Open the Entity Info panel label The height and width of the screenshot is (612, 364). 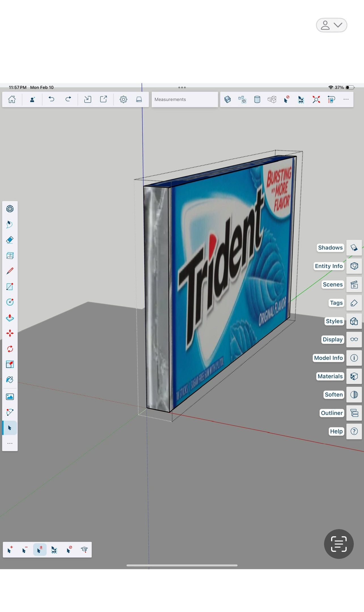(329, 266)
